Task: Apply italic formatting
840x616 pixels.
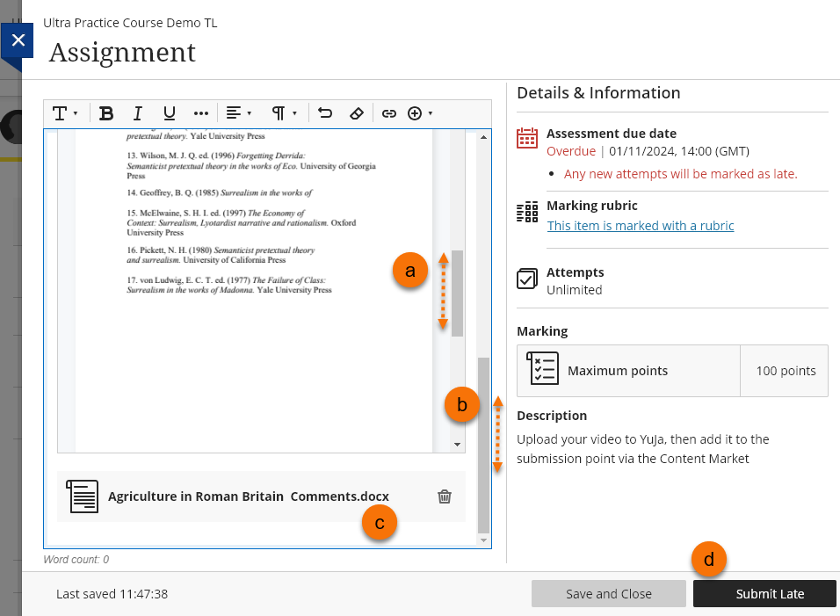Action: (138, 113)
